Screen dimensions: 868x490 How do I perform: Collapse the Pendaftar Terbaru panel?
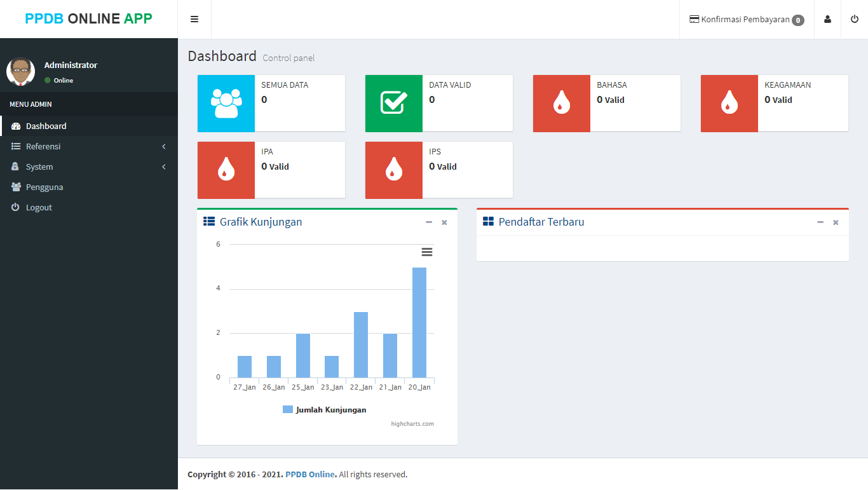click(x=820, y=222)
